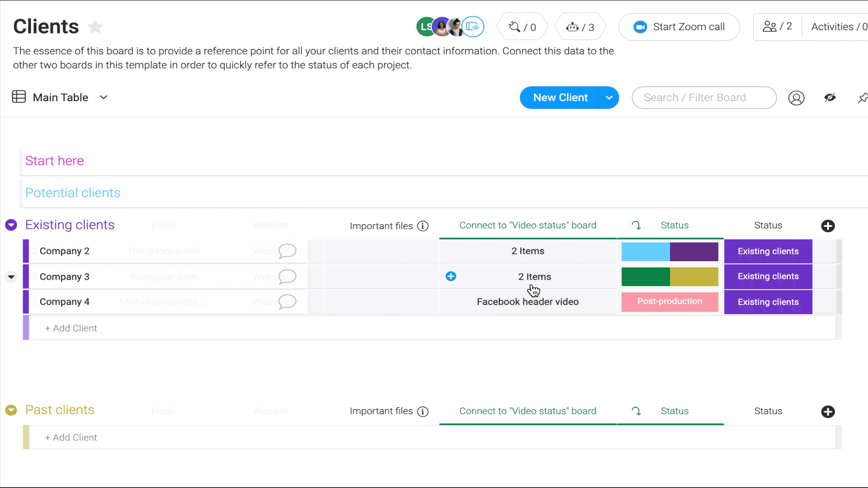The height and width of the screenshot is (488, 868).
Task: Click the eye/view toggle icon
Action: (x=830, y=97)
